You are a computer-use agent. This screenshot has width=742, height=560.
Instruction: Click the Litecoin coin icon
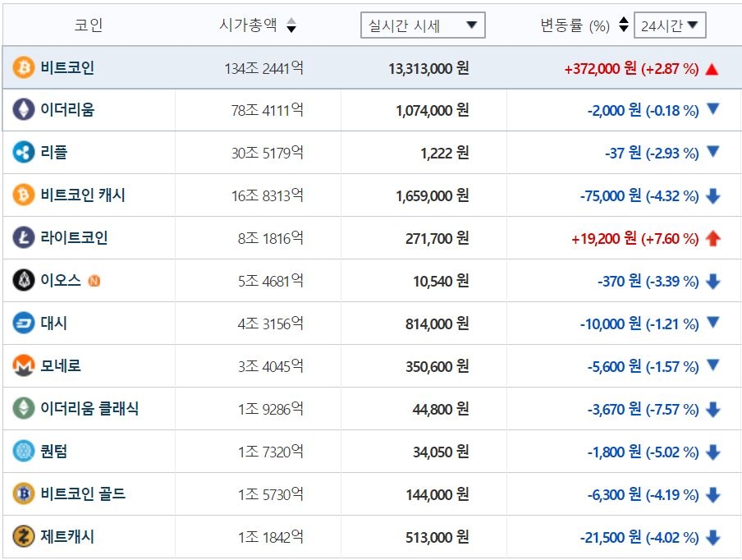click(x=24, y=238)
